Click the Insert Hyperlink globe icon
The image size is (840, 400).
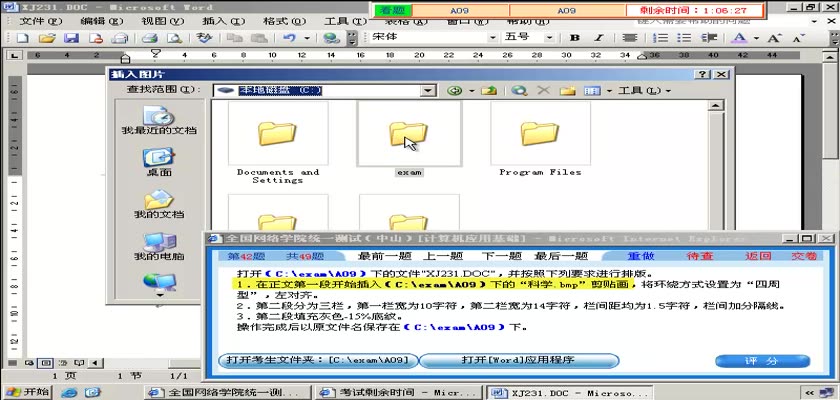[332, 38]
